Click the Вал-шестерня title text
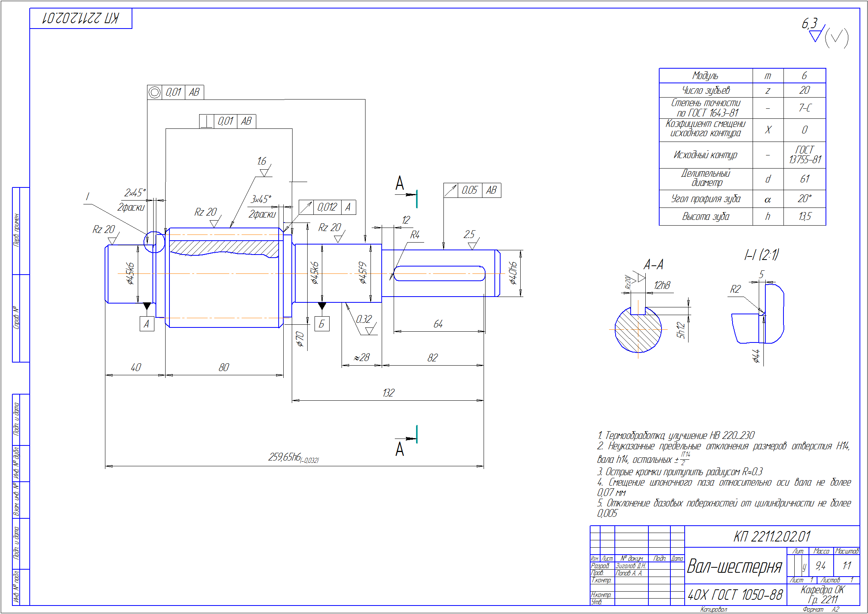The image size is (868, 614). [734, 567]
